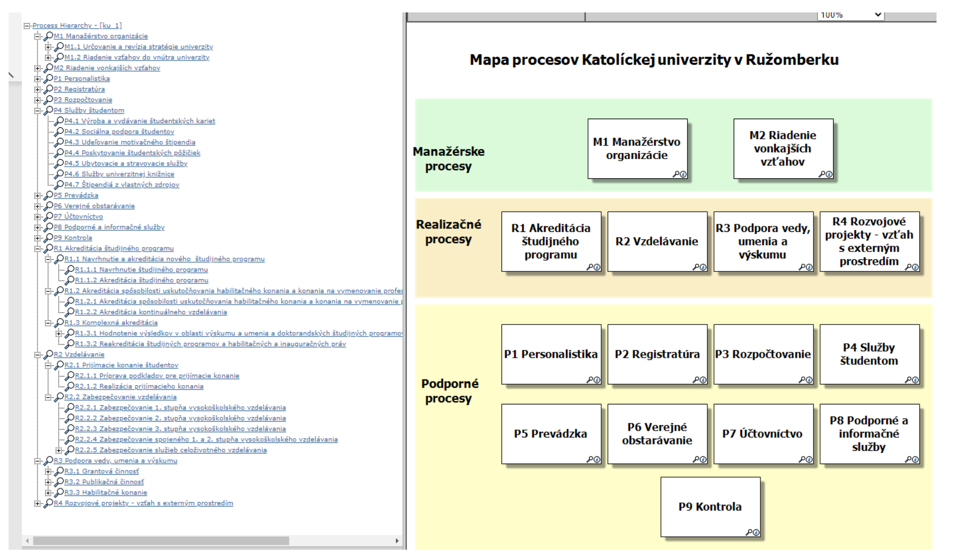The image size is (955, 560).
Task: Click magnifier icon in M1 Manažérstvo organizácie box
Action: (x=676, y=174)
